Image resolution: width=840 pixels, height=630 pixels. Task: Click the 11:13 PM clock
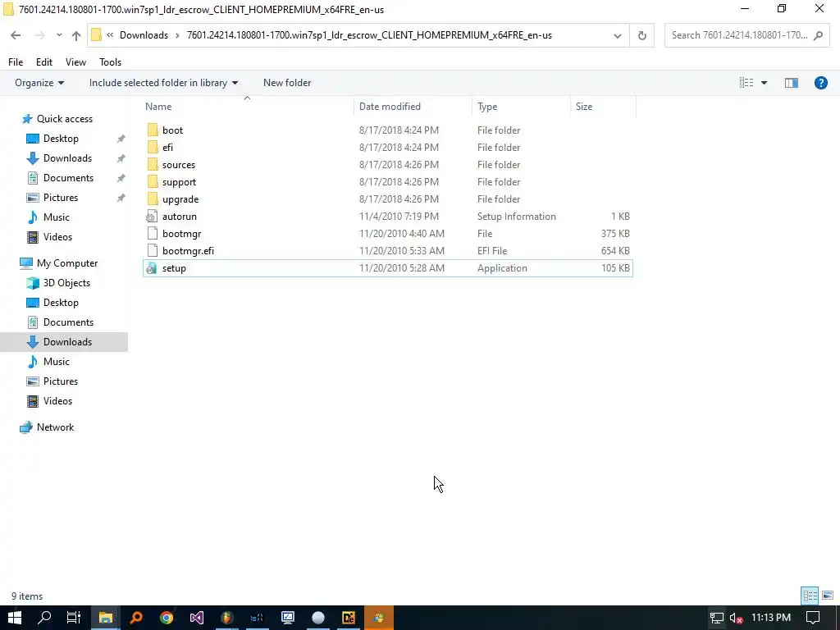[x=771, y=618]
